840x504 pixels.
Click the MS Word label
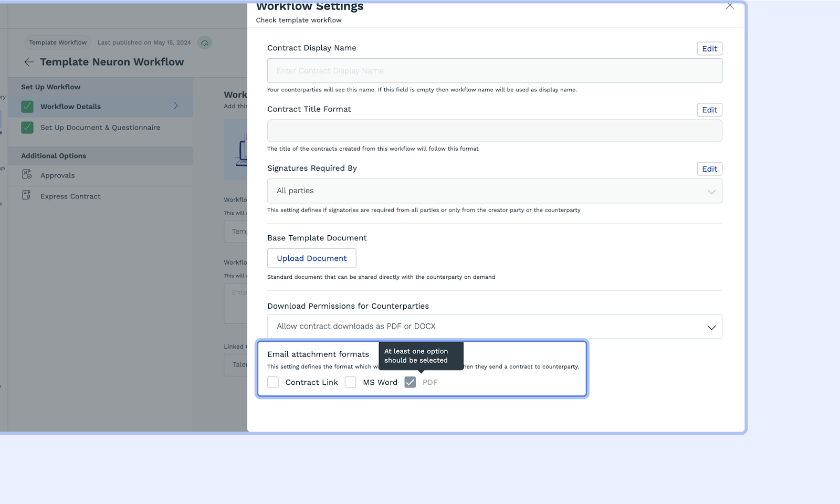[380, 382]
